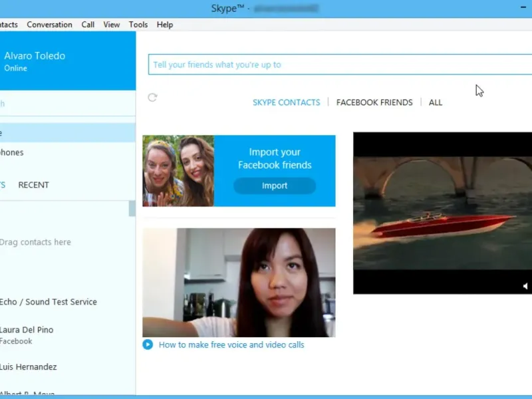Mute the speedboat video with speaker icon

[525, 286]
